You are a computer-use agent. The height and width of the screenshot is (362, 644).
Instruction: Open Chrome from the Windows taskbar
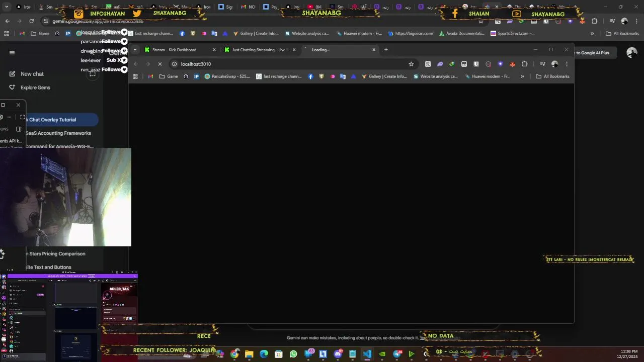tap(235, 354)
